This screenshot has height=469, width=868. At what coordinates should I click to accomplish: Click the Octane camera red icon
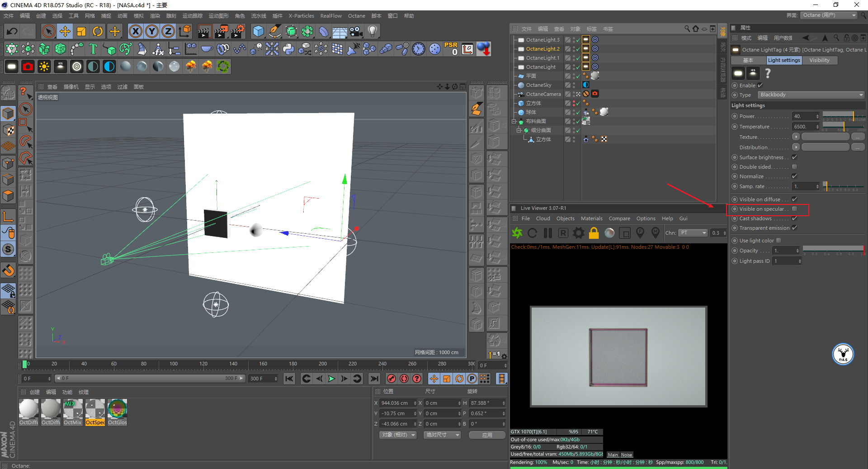click(x=28, y=66)
